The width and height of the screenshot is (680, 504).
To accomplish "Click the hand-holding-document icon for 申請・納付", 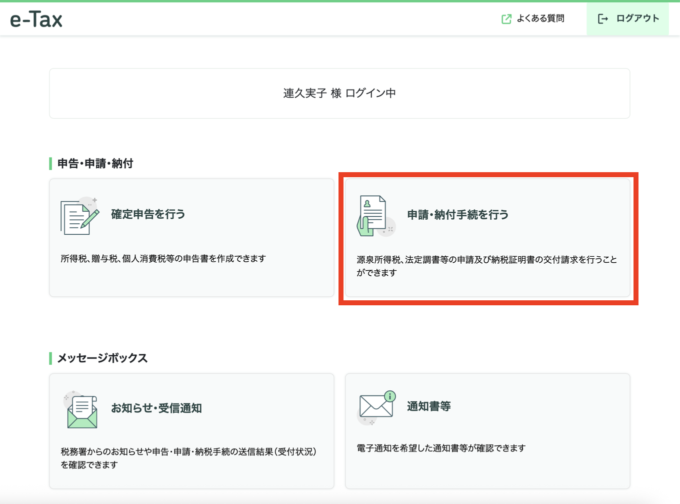I will pyautogui.click(x=376, y=216).
